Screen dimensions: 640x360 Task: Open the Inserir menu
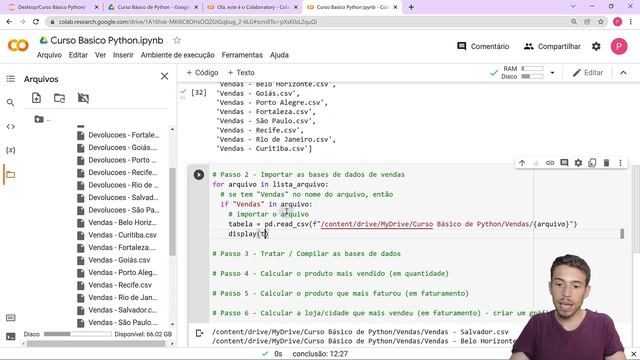(x=123, y=55)
